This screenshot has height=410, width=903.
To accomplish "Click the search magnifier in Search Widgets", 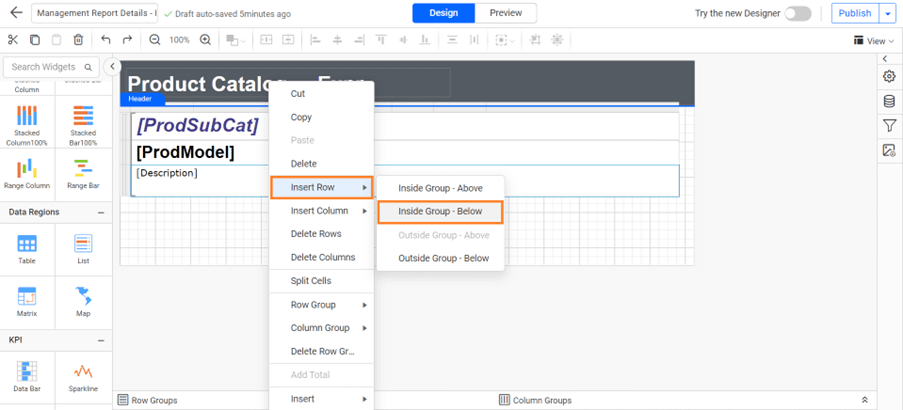I will pyautogui.click(x=88, y=67).
